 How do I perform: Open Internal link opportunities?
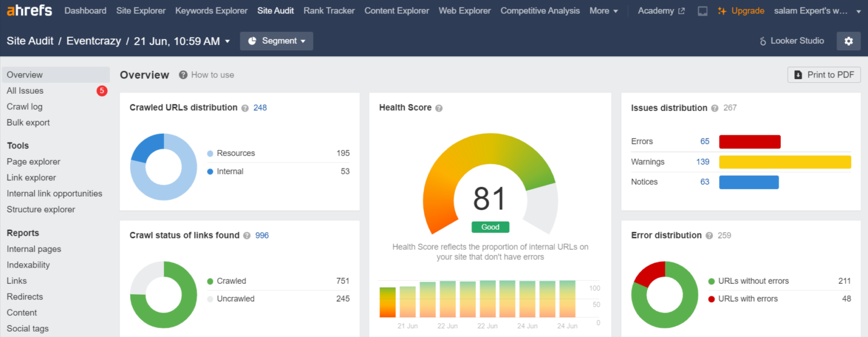tap(54, 193)
